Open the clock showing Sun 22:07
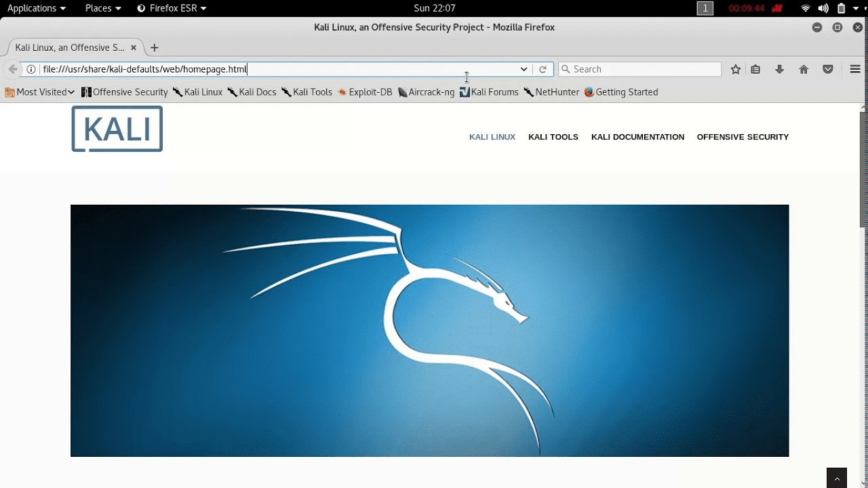This screenshot has height=488, width=868. coord(434,8)
